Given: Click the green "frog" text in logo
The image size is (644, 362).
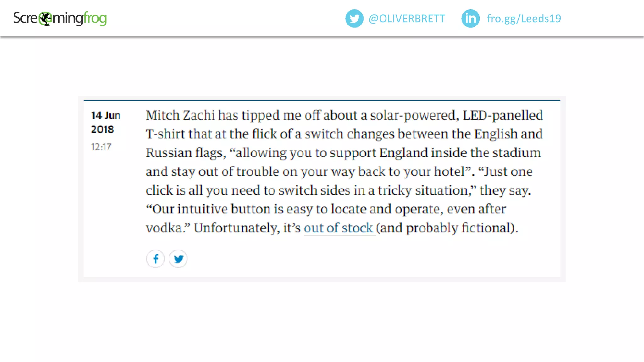Looking at the screenshot, I should click(x=95, y=19).
